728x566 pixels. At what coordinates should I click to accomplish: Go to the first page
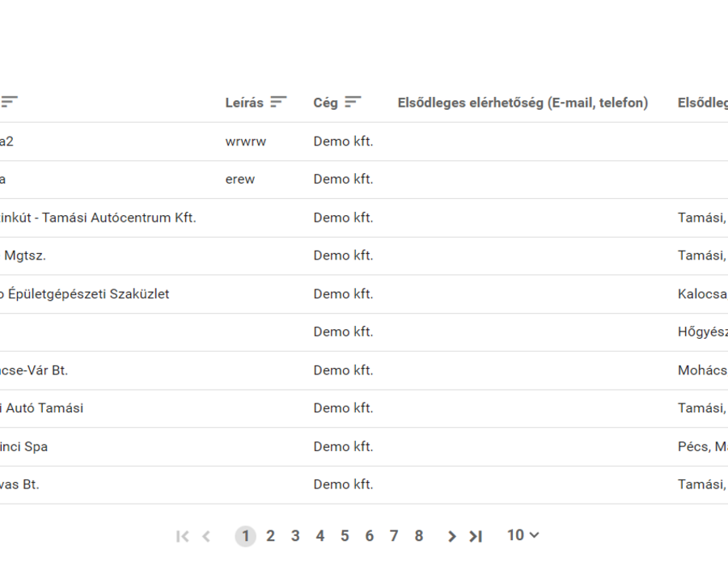183,536
